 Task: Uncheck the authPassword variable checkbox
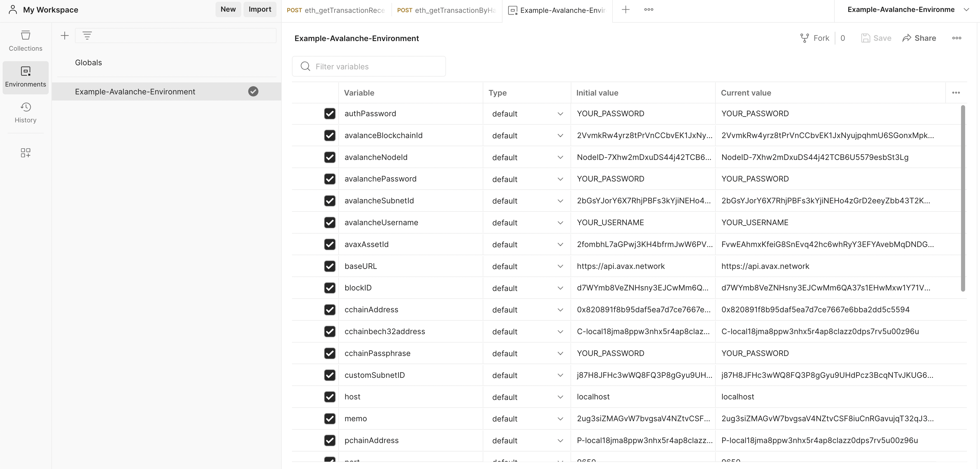(x=330, y=114)
